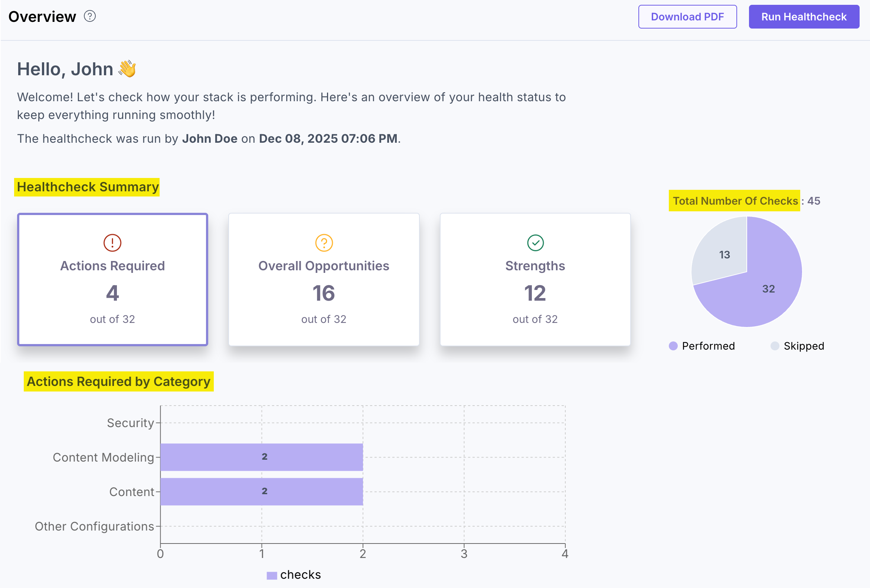Click the Content Modeling bar in the chart
Screen dimensions: 870x588
262,457
